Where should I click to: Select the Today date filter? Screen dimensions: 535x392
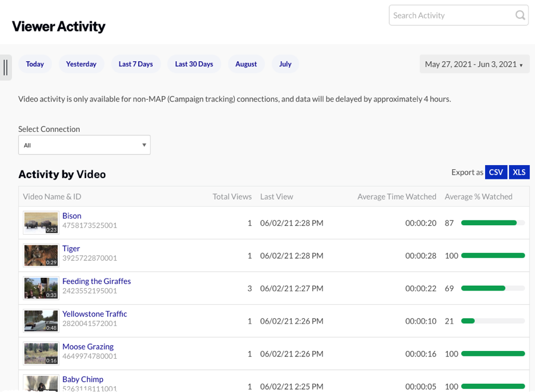pos(34,64)
